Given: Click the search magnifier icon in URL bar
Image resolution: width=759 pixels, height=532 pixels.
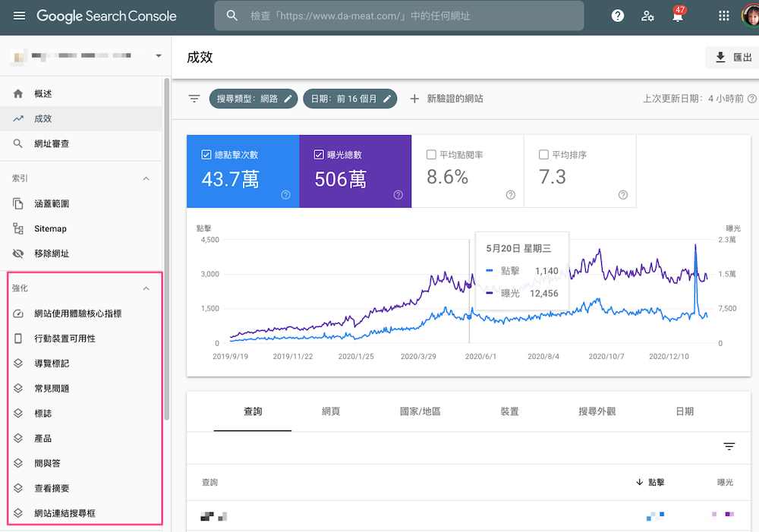Looking at the screenshot, I should point(231,16).
